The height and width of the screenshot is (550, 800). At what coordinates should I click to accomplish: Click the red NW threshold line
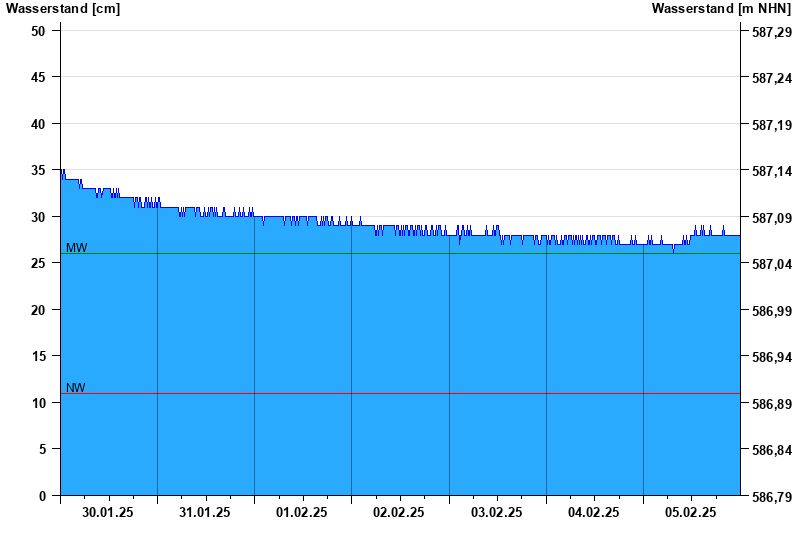[x=401, y=393]
